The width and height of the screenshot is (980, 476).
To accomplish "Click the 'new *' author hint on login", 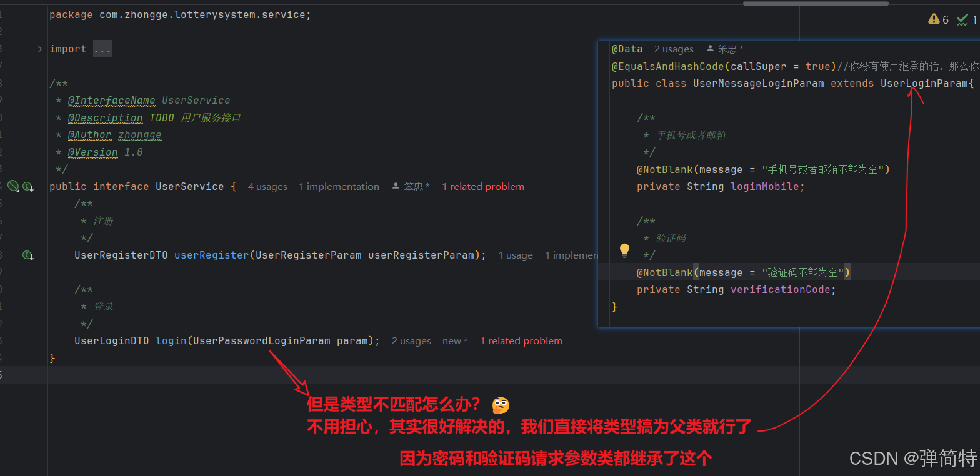I will coord(455,340).
